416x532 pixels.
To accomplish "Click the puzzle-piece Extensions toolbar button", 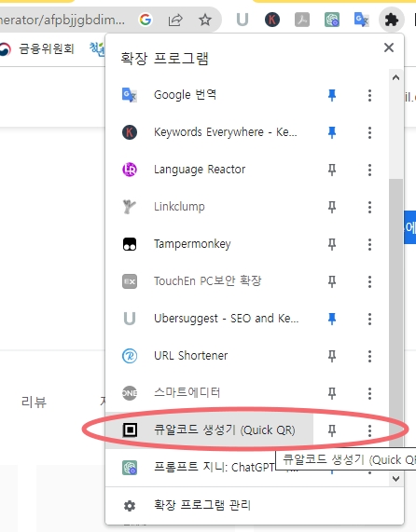I will pos(392,20).
